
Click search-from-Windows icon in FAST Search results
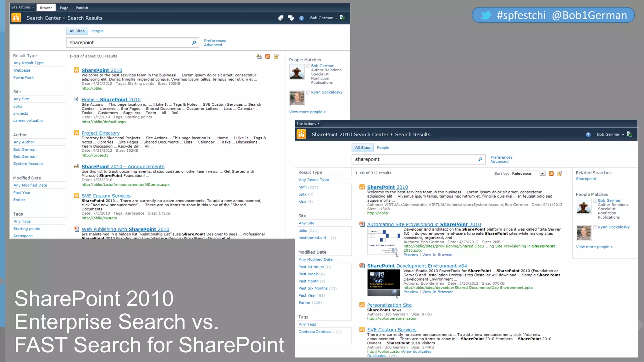coord(560,173)
